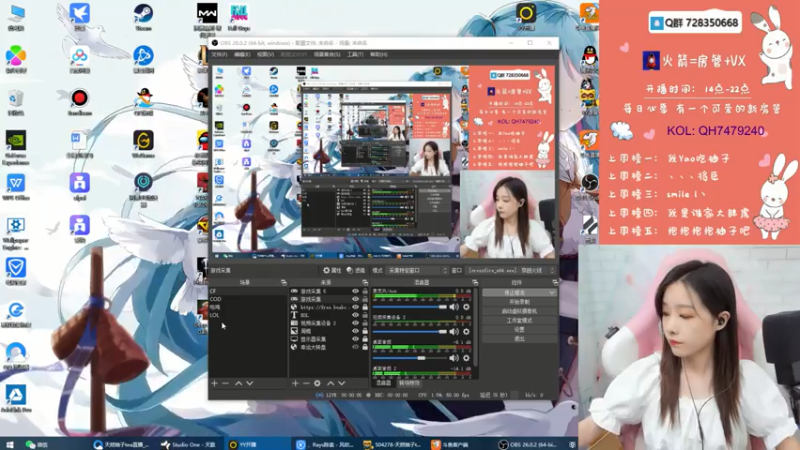Open the Steam desktop shortcut
Image resolution: width=800 pixels, height=450 pixels.
143,17
